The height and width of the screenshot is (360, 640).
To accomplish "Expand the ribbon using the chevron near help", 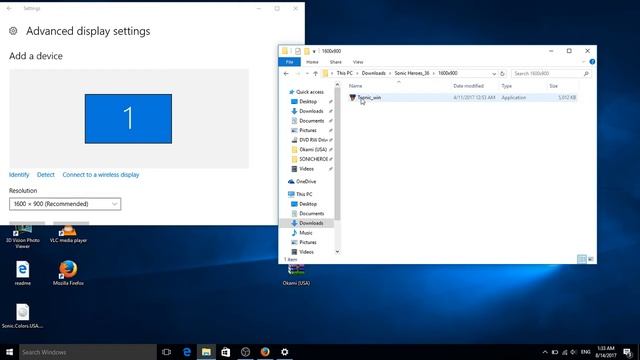I will [583, 62].
